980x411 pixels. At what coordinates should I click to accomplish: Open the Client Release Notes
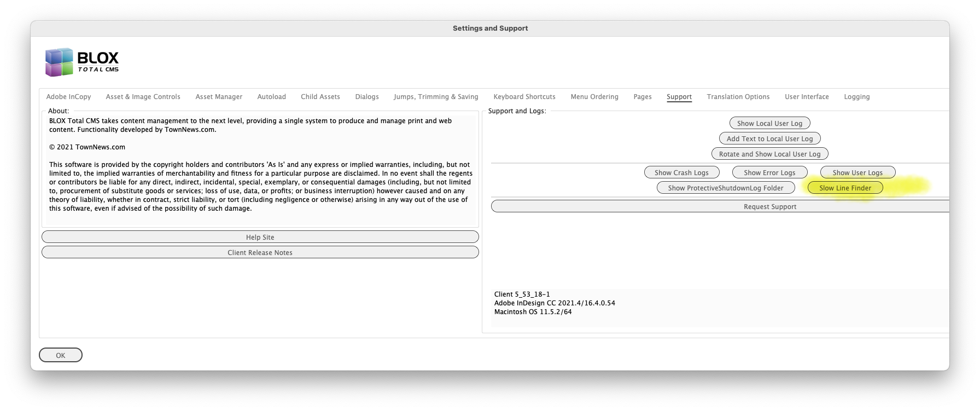(260, 252)
